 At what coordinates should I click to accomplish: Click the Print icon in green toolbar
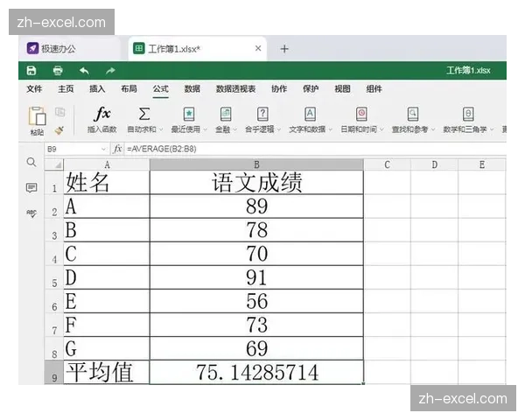tap(58, 71)
